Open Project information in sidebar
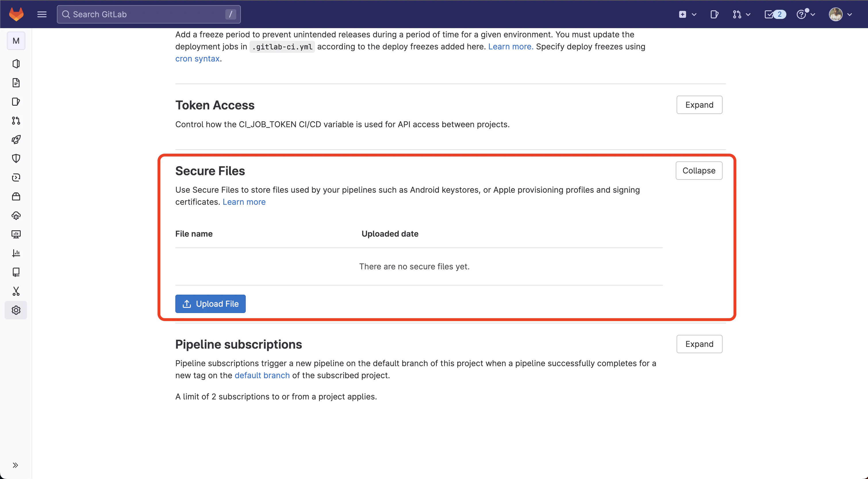868x479 pixels. (16, 64)
